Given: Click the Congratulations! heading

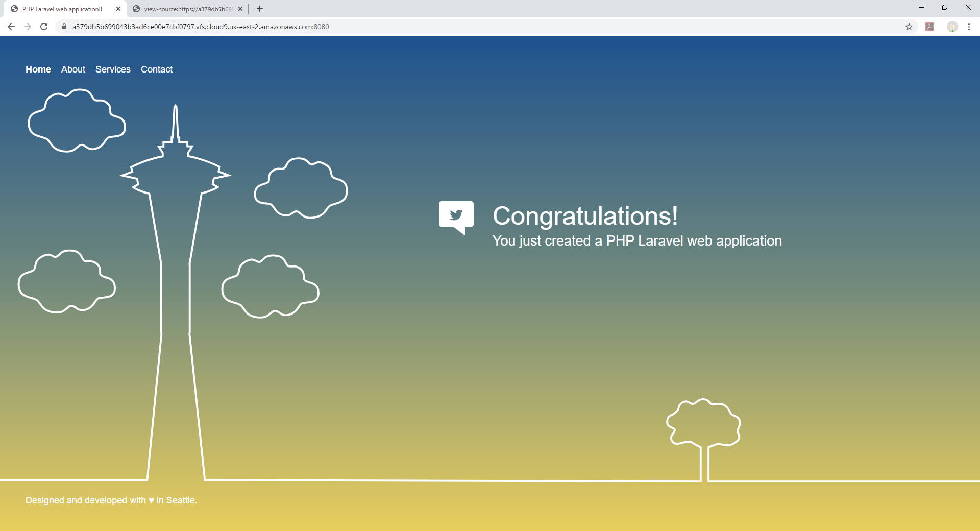Looking at the screenshot, I should point(585,216).
